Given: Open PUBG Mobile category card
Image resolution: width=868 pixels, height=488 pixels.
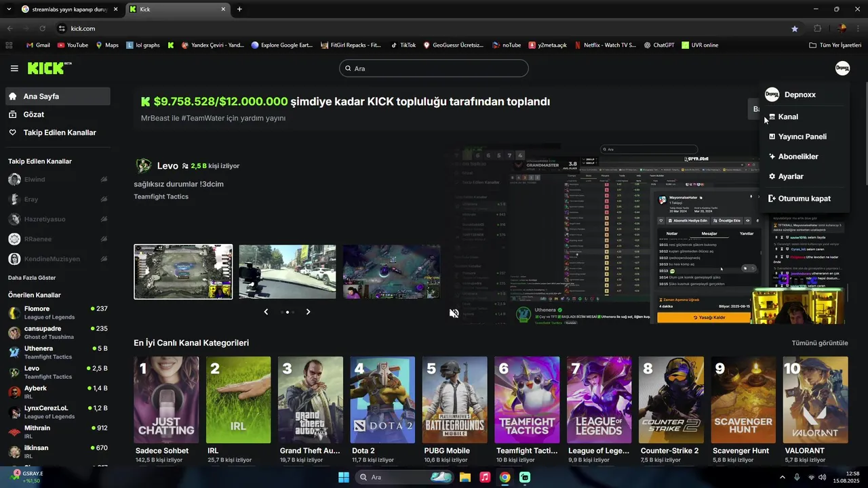Looking at the screenshot, I should 455,400.
